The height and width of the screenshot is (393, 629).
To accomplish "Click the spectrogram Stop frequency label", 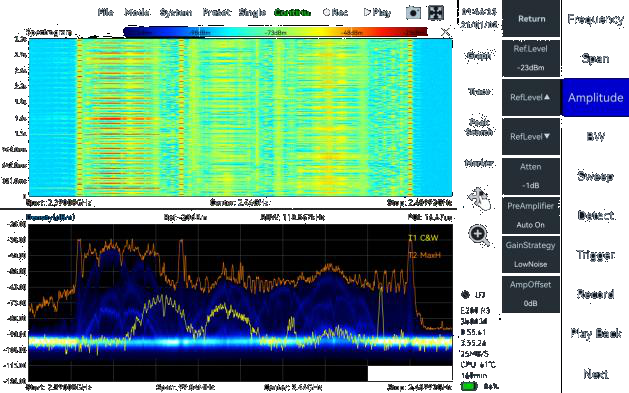I will point(420,203).
